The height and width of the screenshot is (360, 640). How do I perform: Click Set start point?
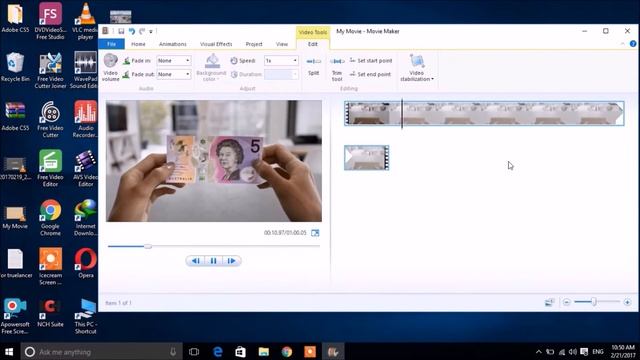(371, 60)
